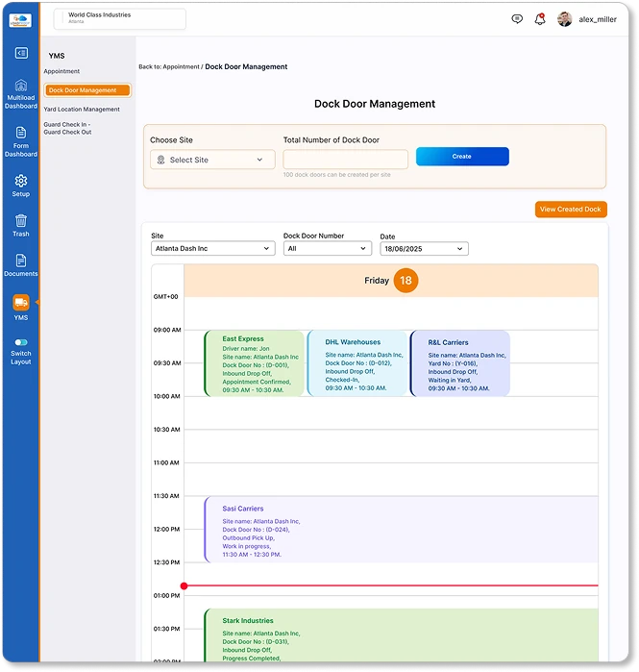Image resolution: width=639 pixels, height=672 pixels.
Task: Collapse the sidebar panel icon
Action: (21, 53)
